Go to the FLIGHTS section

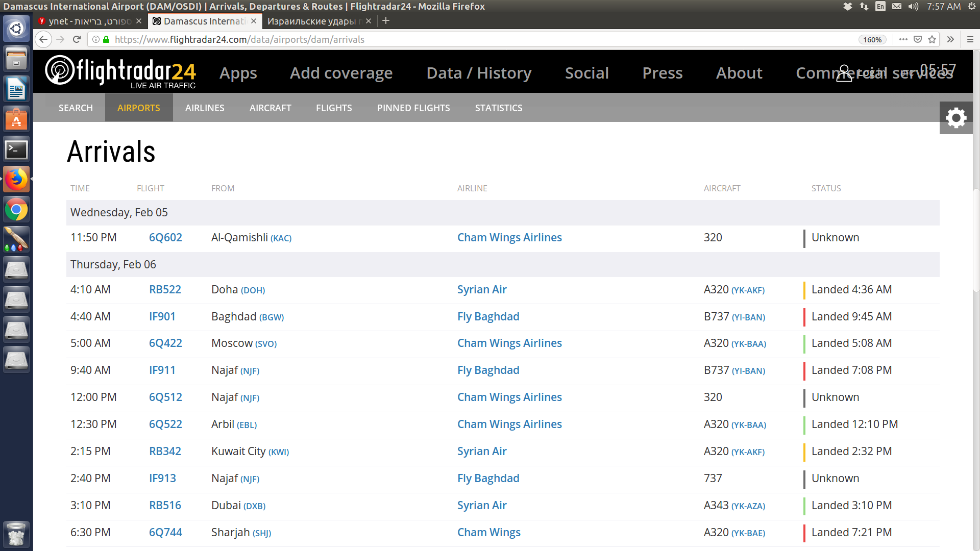(334, 108)
